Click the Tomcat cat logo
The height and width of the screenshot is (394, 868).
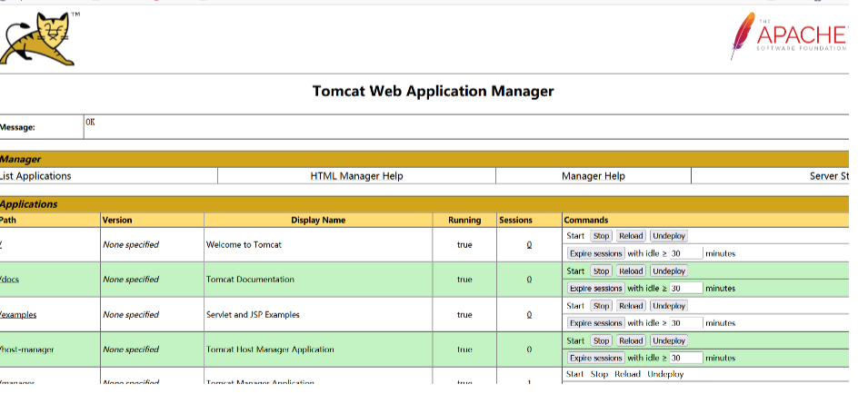tap(38, 39)
